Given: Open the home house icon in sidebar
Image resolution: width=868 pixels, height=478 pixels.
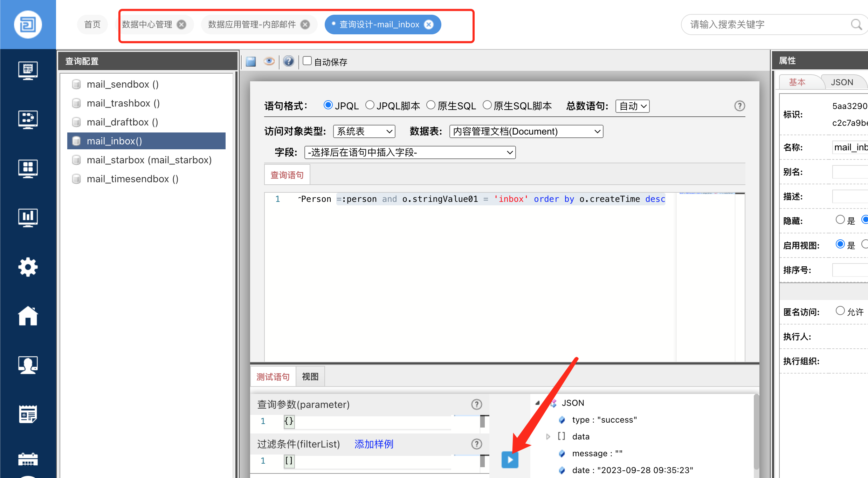Looking at the screenshot, I should click(x=28, y=316).
